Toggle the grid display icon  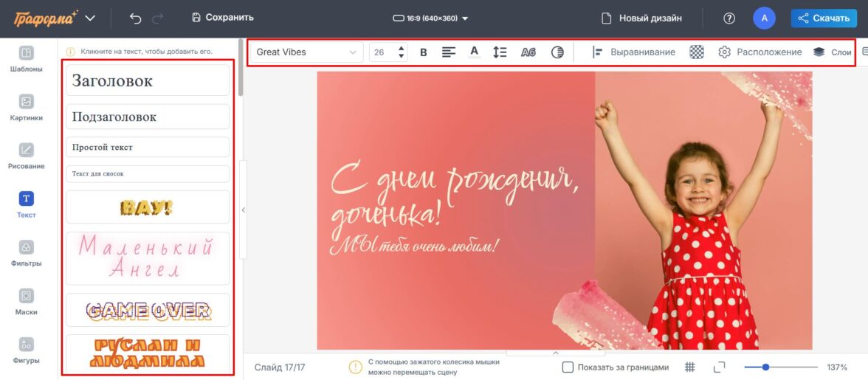(x=690, y=367)
